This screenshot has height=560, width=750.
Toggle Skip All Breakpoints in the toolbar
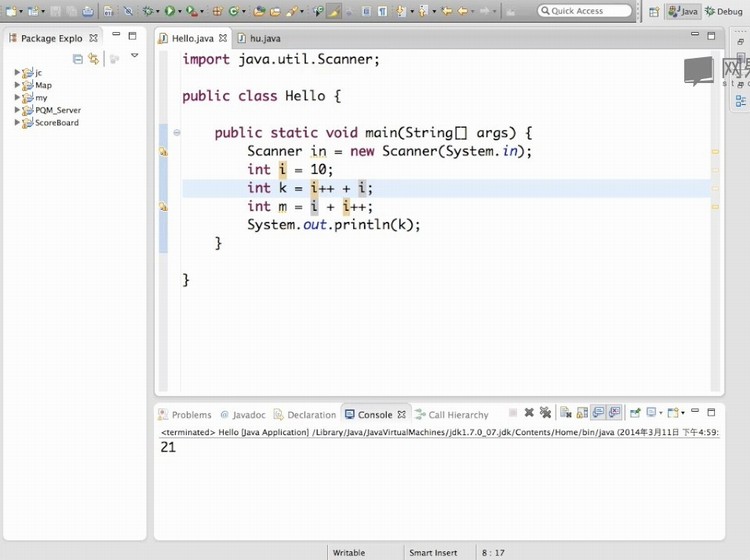[x=128, y=11]
